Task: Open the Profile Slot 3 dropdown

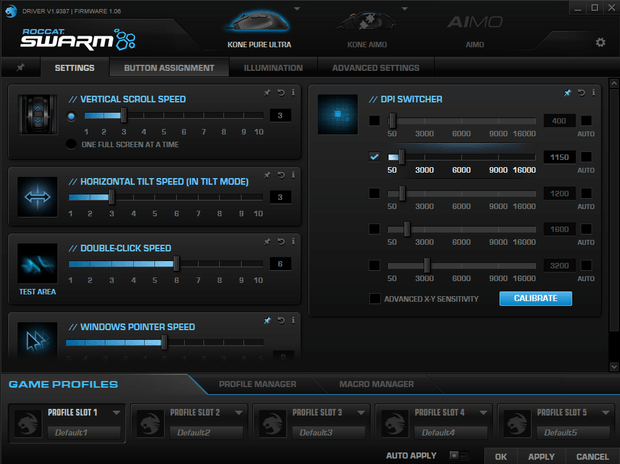Action: click(361, 413)
